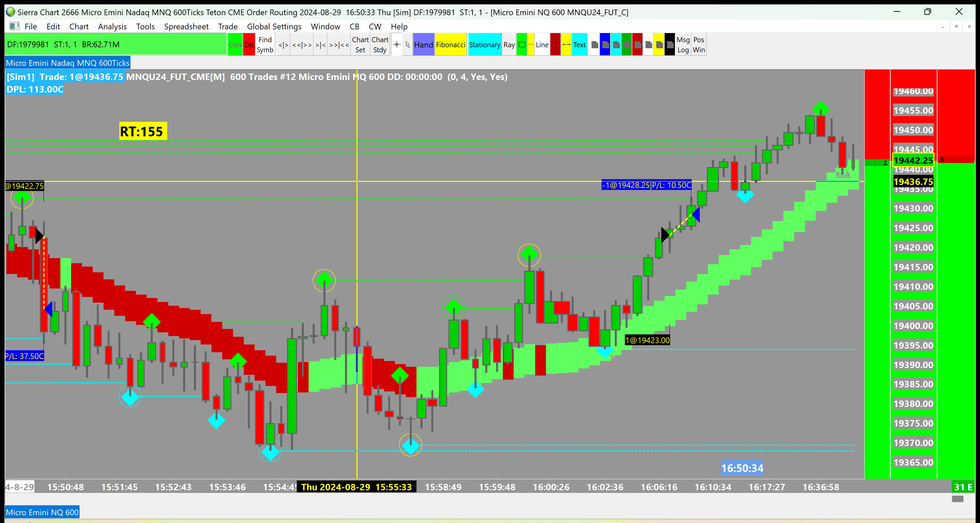Toggle the Hand tool mode

pos(424,45)
